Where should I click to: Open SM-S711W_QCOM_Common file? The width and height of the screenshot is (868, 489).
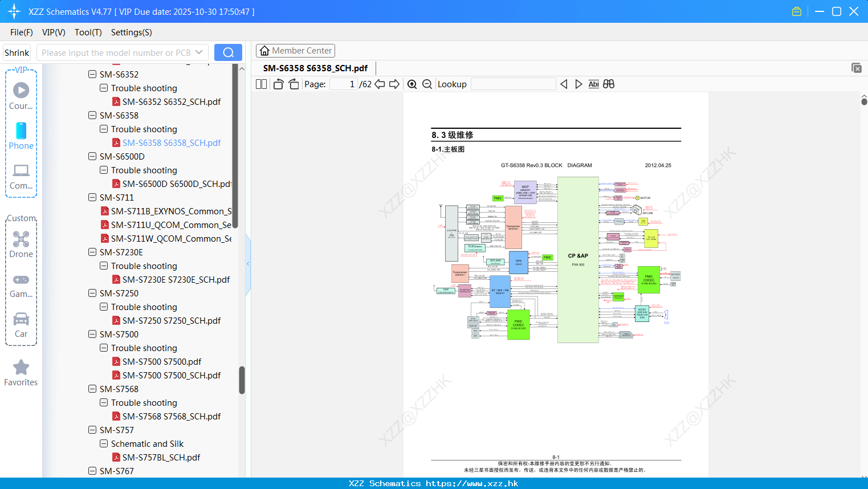[x=171, y=239]
